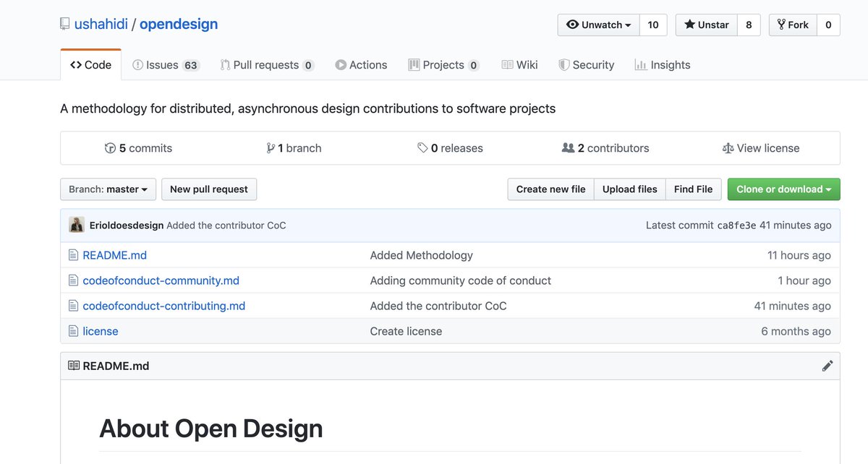The width and height of the screenshot is (868, 464).
Task: Open the license file
Action: point(101,331)
